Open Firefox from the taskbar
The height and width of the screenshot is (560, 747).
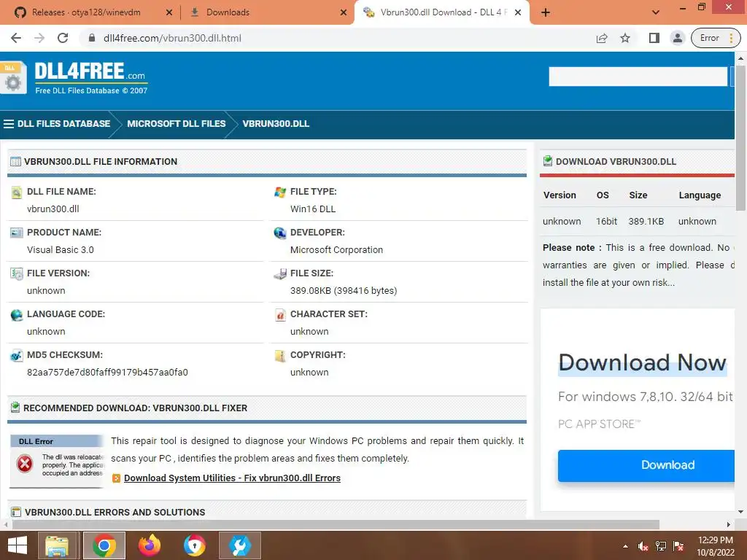[149, 545]
